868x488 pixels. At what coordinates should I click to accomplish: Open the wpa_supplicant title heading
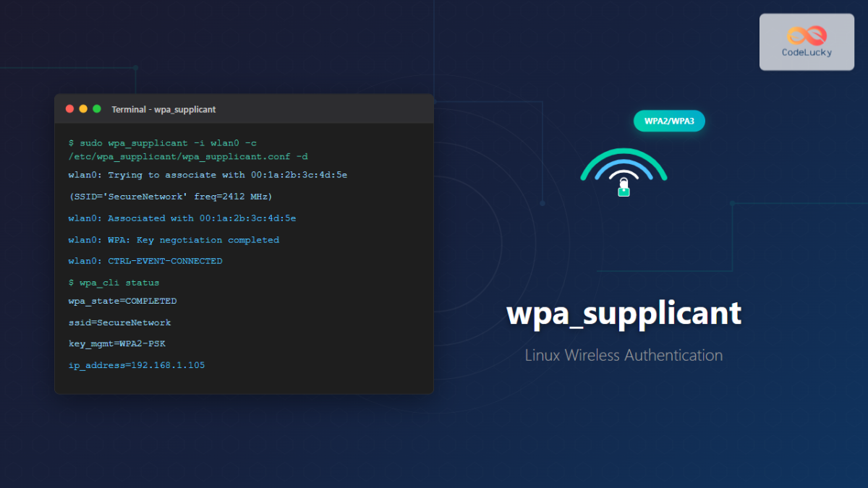(x=624, y=313)
